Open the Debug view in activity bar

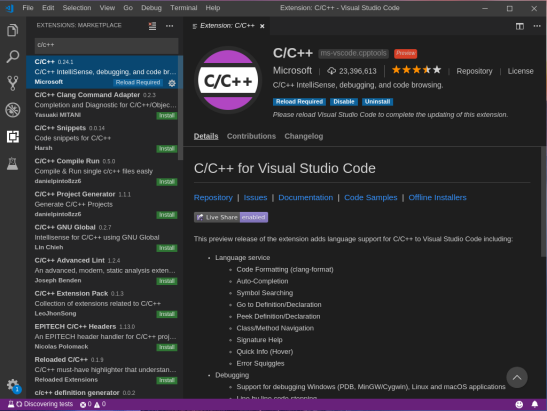pos(13,110)
